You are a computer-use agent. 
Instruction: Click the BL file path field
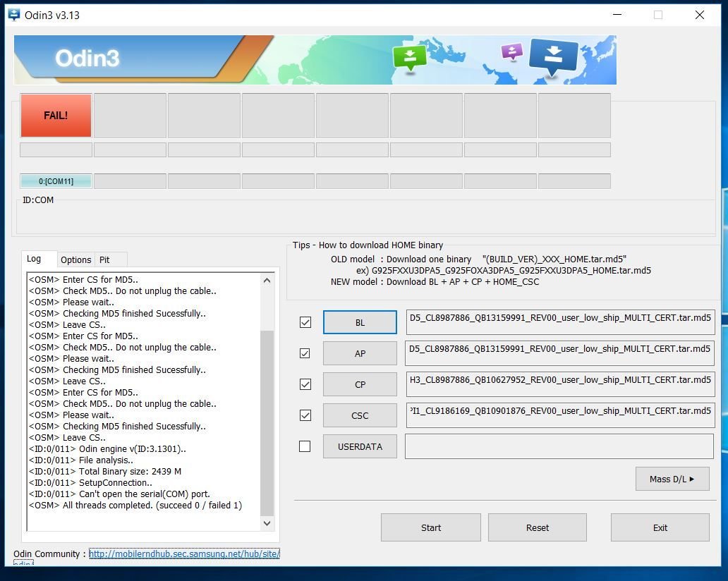(560, 322)
